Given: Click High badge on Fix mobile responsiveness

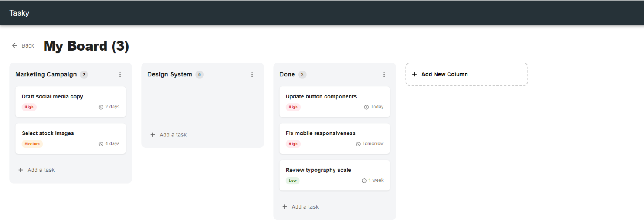Looking at the screenshot, I should [x=293, y=144].
